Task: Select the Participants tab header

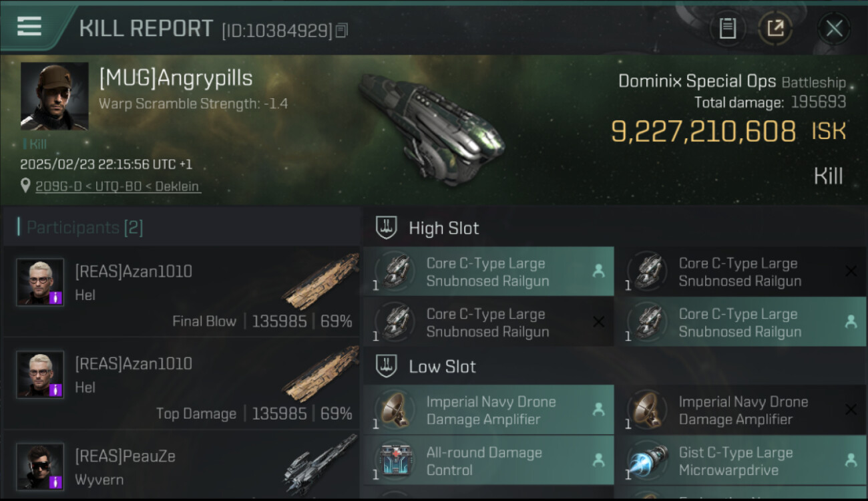Action: [84, 227]
